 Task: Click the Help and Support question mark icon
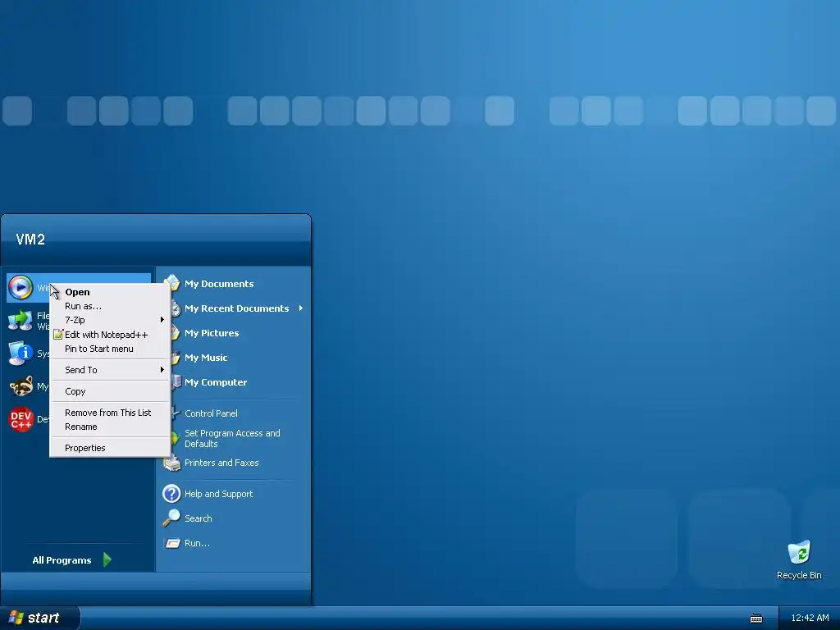coord(171,493)
